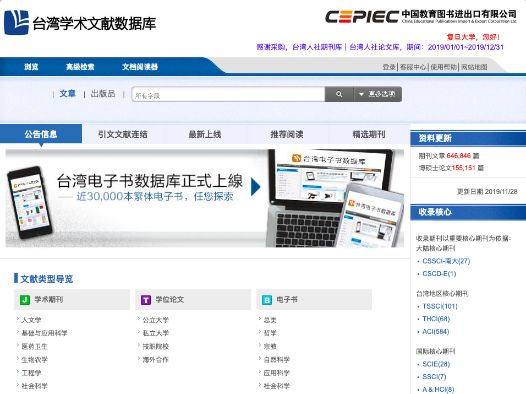Click journal article count 646,846
Viewport: 526px width, 394px height.
pyautogui.click(x=459, y=156)
